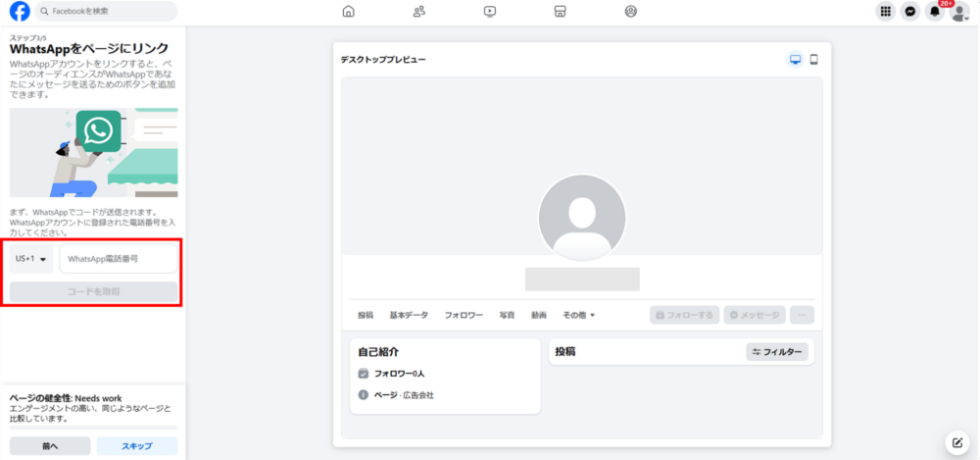Image resolution: width=980 pixels, height=460 pixels.
Task: Select the 基本データ tab
Action: click(409, 315)
